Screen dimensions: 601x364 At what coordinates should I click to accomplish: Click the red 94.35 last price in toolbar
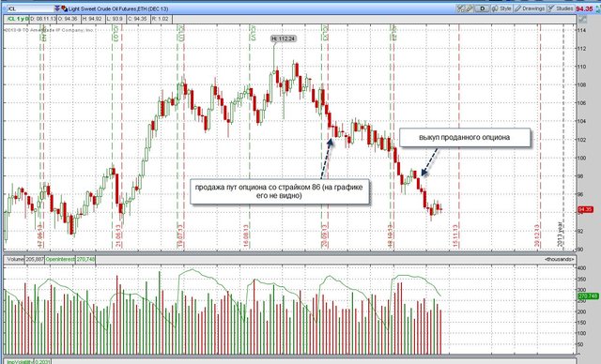tap(584, 8)
